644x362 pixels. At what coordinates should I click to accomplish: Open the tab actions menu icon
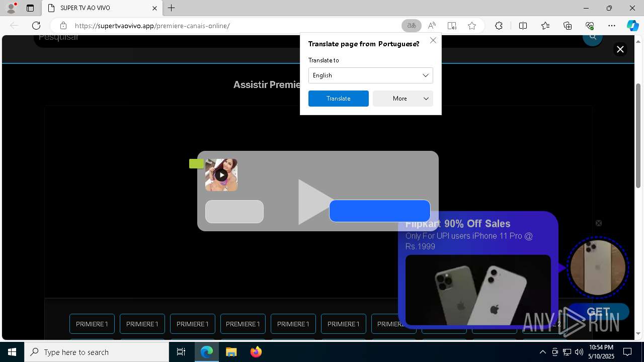(x=30, y=8)
